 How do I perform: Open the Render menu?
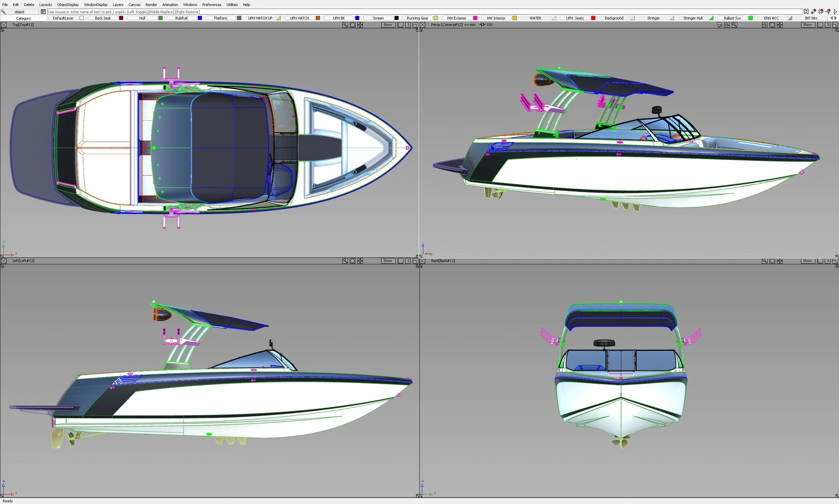click(151, 5)
